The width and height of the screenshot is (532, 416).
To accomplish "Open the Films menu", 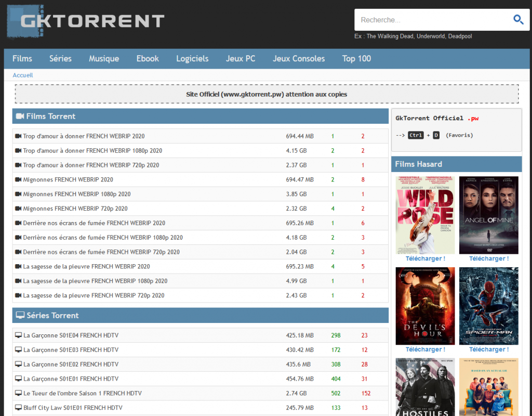I will (22, 58).
